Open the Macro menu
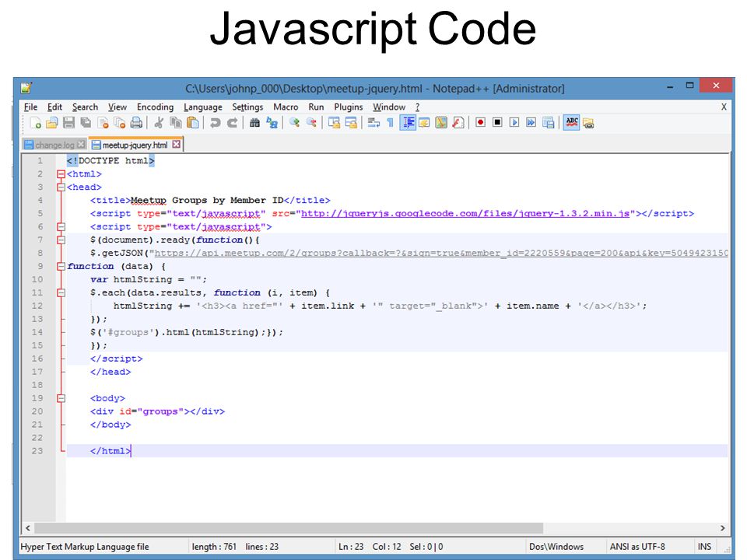747x560 pixels. [286, 107]
